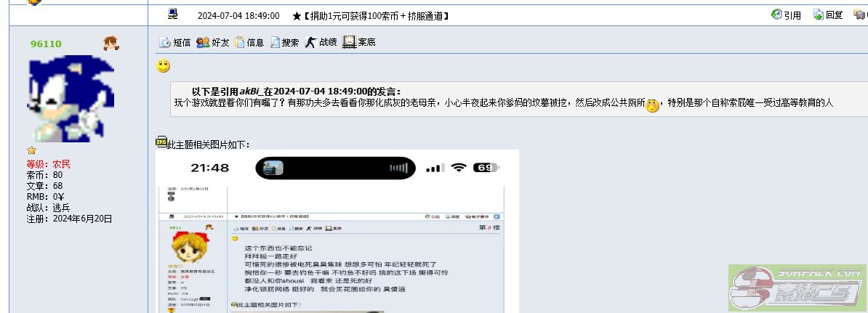Open username 96110 profile link
The height and width of the screenshot is (313, 868).
(x=46, y=44)
